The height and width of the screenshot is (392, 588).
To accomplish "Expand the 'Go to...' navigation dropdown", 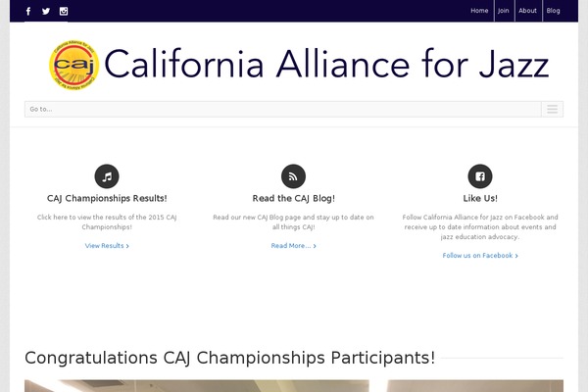I will click(x=274, y=109).
